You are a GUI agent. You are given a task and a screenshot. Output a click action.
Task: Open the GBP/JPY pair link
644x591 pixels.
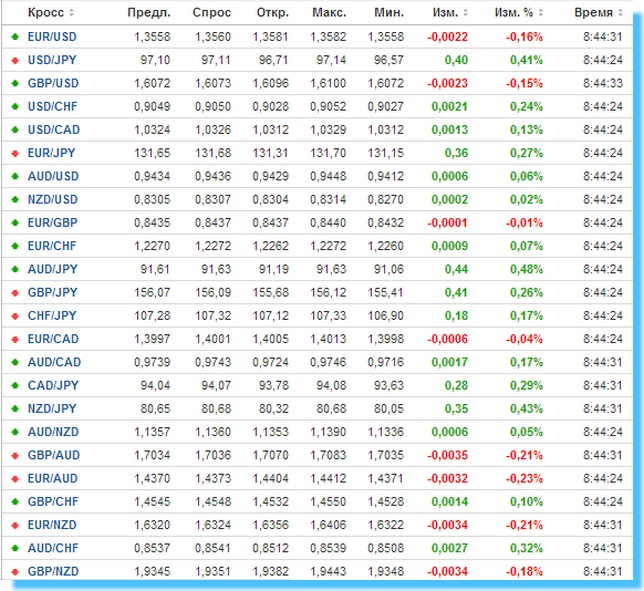click(53, 293)
